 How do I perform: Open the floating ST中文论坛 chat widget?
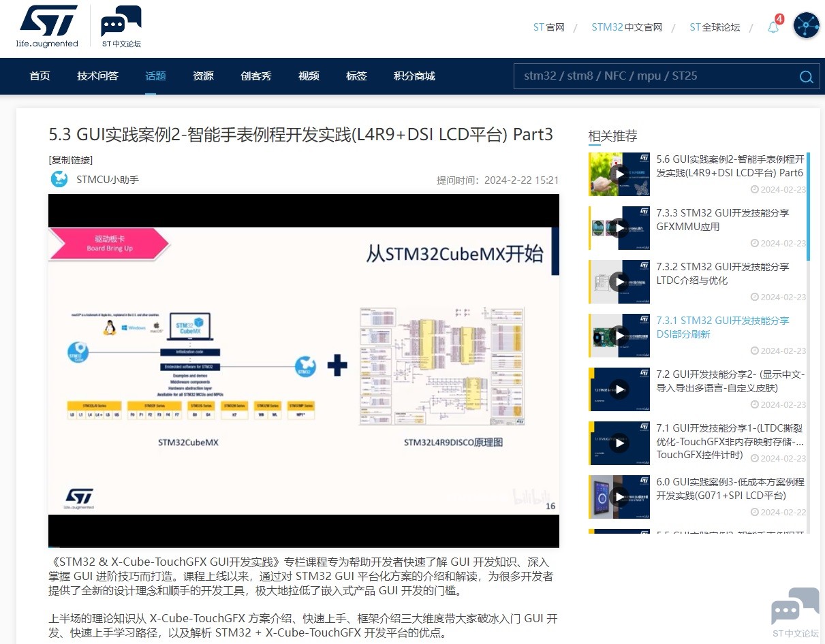tap(796, 612)
